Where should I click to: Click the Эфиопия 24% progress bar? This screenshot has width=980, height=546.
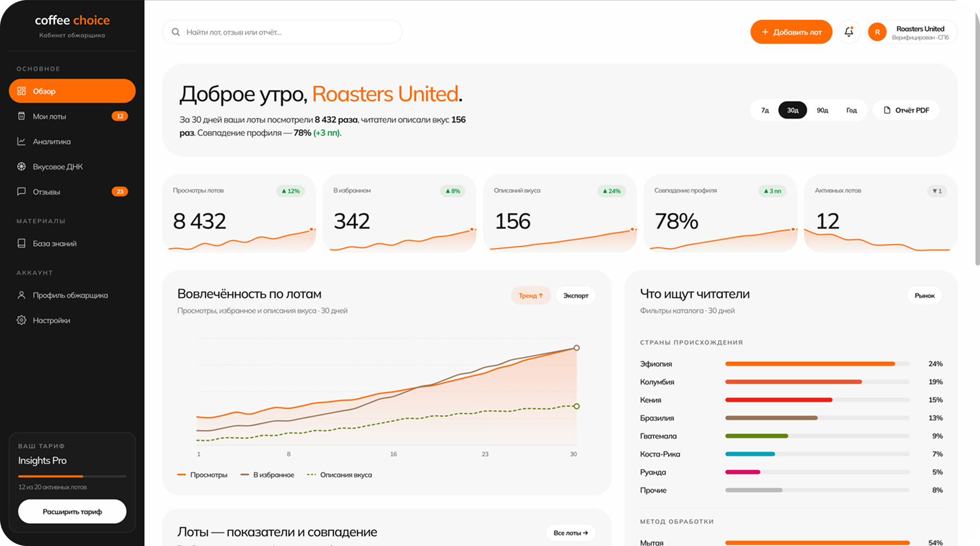pos(817,364)
